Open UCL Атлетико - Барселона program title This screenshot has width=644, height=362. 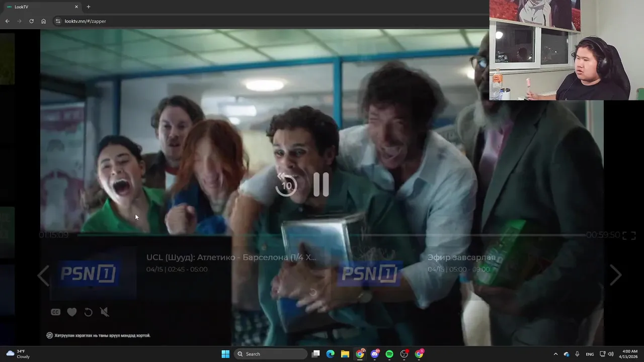(231, 257)
